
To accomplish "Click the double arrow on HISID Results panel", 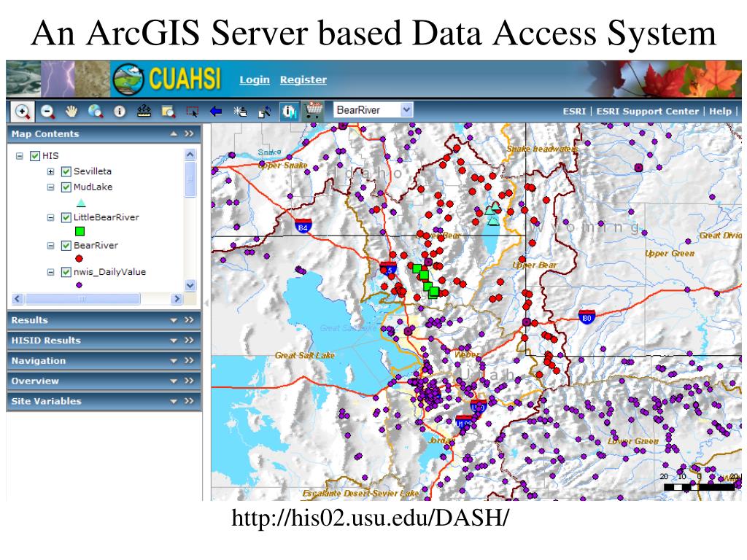I will click(190, 340).
